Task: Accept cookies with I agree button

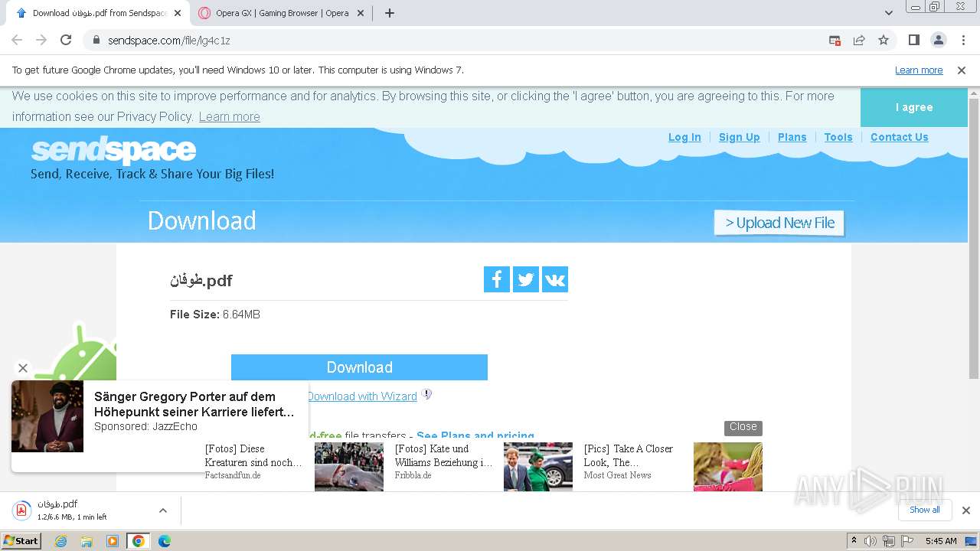Action: click(x=914, y=107)
